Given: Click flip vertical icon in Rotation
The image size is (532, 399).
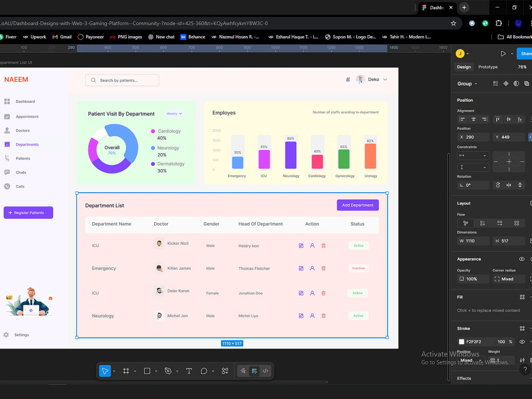Looking at the screenshot, I should coord(520,185).
